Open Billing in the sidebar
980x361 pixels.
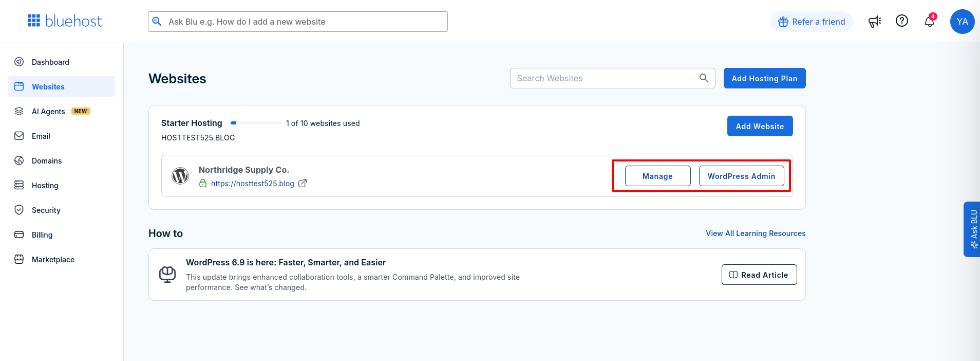pos(62,234)
